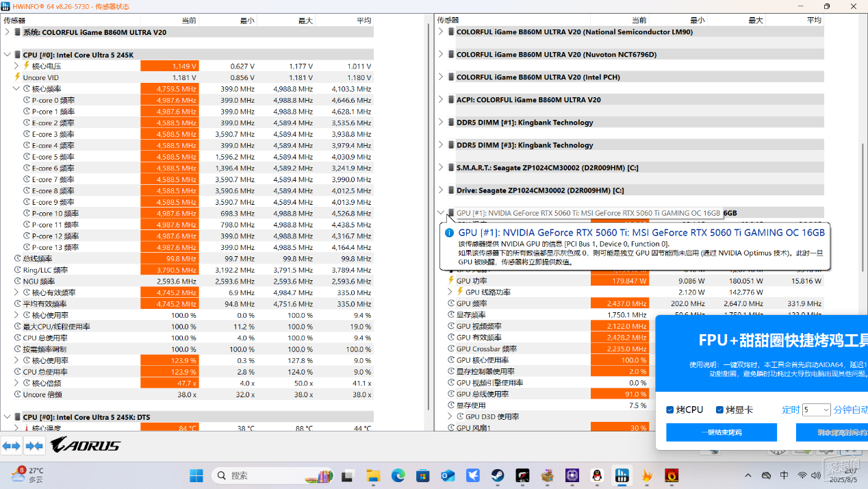
Task: Open the 定时 minutes dropdown
Action: [x=817, y=410]
